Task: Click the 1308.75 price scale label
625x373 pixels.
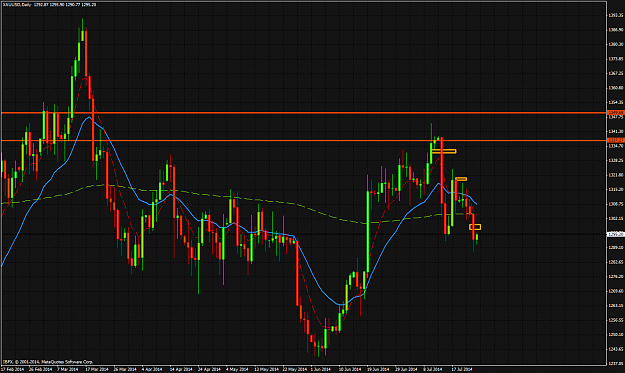Action: [x=616, y=204]
